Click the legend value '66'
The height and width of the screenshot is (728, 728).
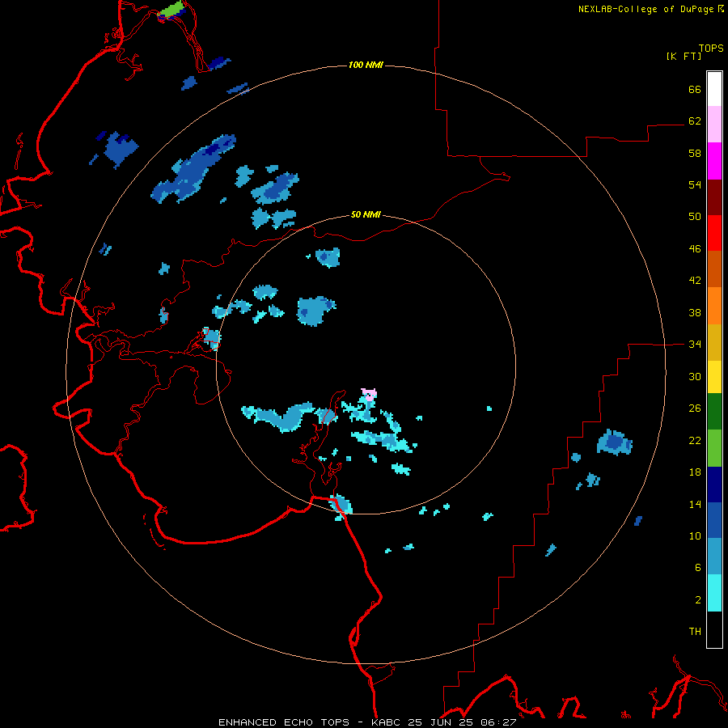695,89
